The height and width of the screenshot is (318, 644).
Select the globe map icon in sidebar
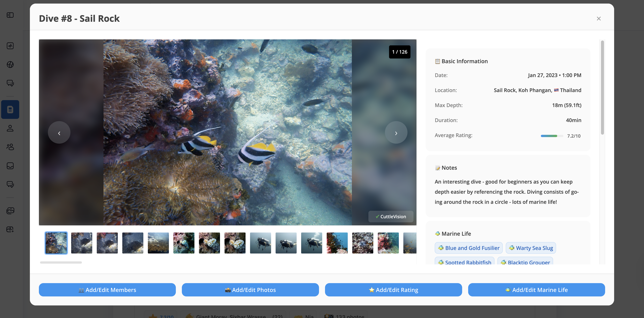pos(10,65)
